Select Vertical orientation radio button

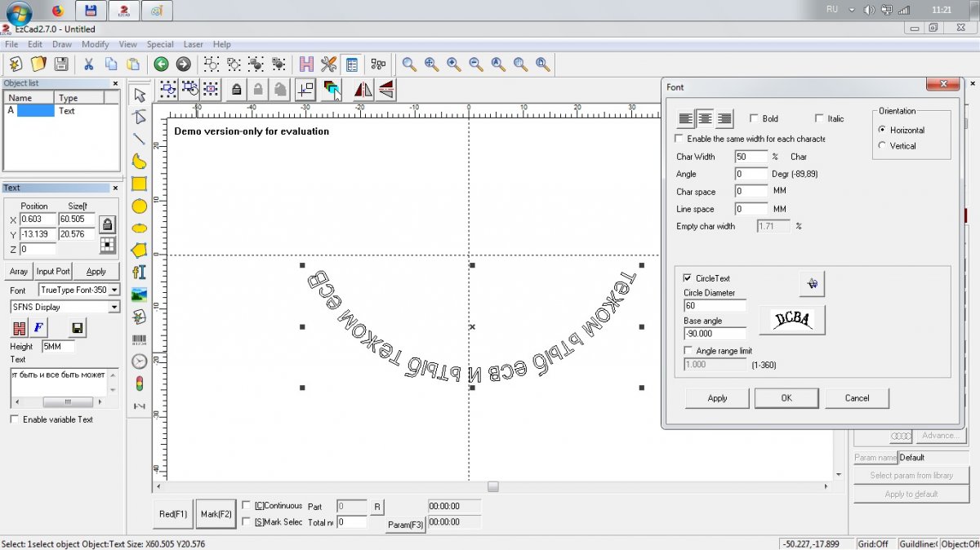point(882,146)
